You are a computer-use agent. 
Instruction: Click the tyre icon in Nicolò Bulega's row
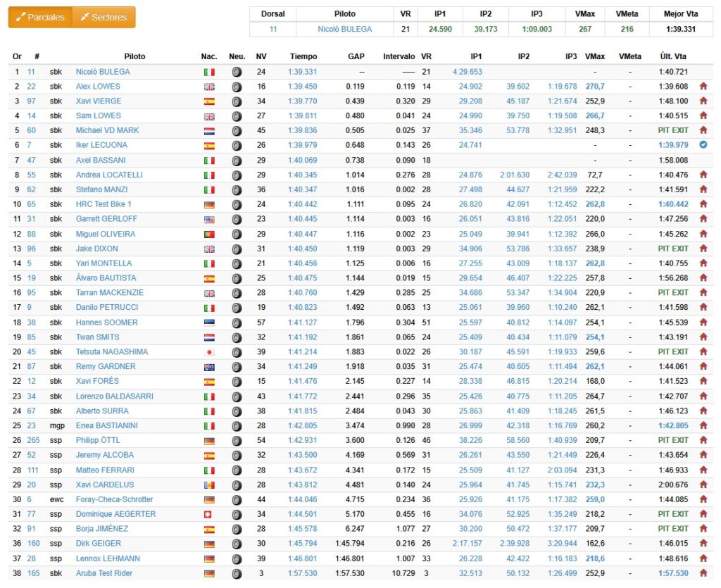pyautogui.click(x=237, y=72)
